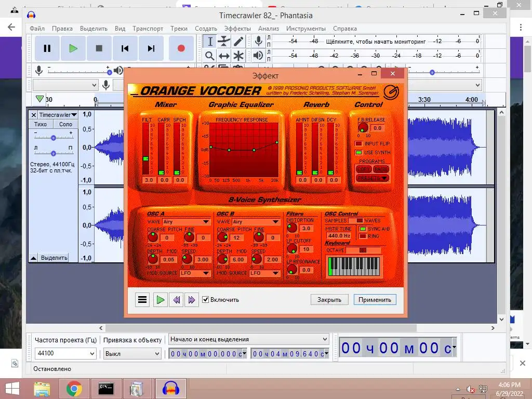The width and height of the screenshot is (532, 399).
Task: Click the PASTE program button
Action: pos(381,169)
